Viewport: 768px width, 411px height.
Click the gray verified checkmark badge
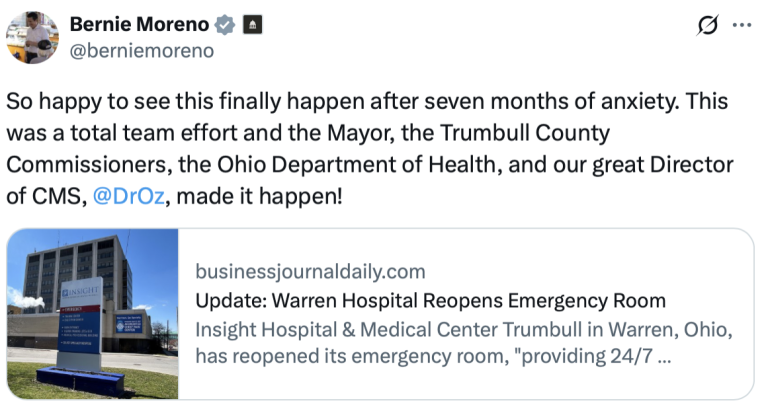point(227,25)
